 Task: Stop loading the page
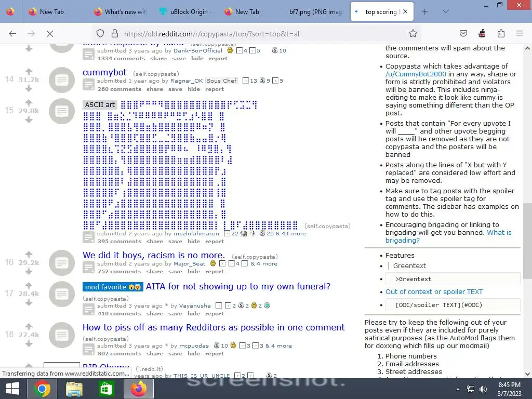click(x=49, y=34)
